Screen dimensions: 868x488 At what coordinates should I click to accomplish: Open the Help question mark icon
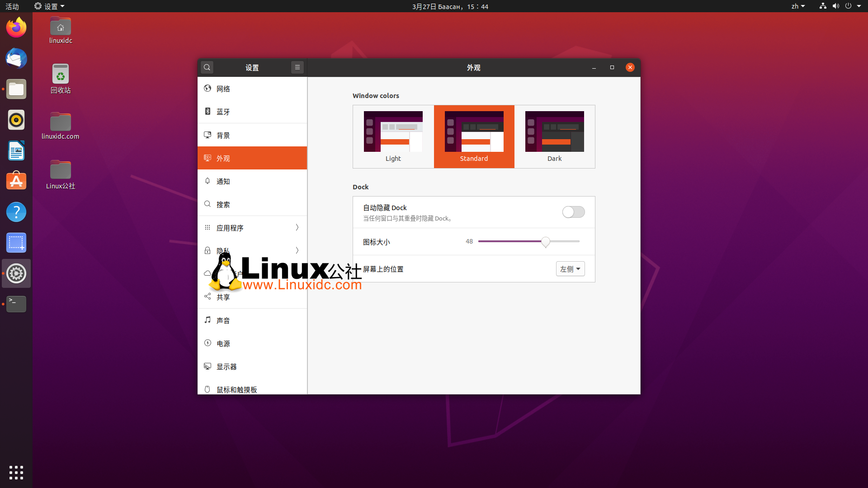click(16, 212)
